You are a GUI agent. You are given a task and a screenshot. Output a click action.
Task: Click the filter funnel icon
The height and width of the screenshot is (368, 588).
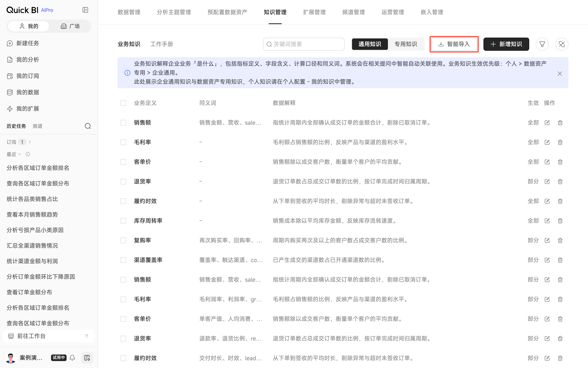[x=542, y=44]
